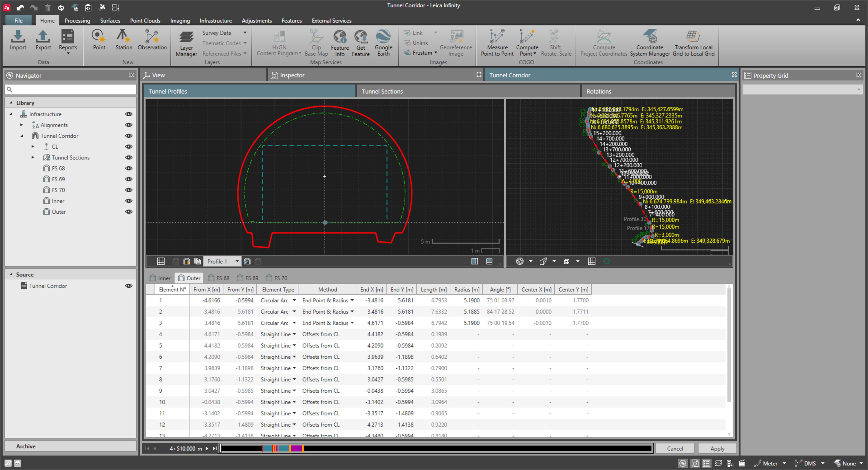Click the Apply button
The image size is (868, 470).
(x=717, y=448)
